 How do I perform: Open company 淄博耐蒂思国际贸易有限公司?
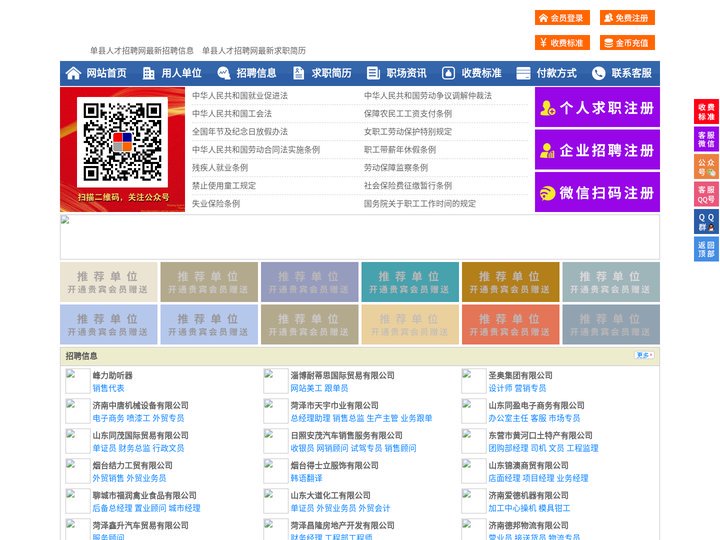[x=342, y=375]
